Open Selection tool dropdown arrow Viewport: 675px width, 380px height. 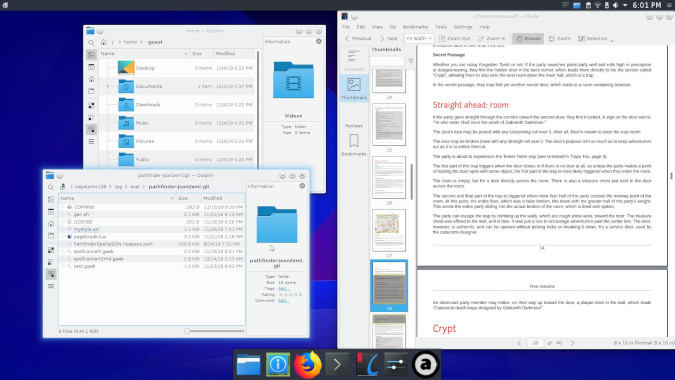[x=612, y=40]
